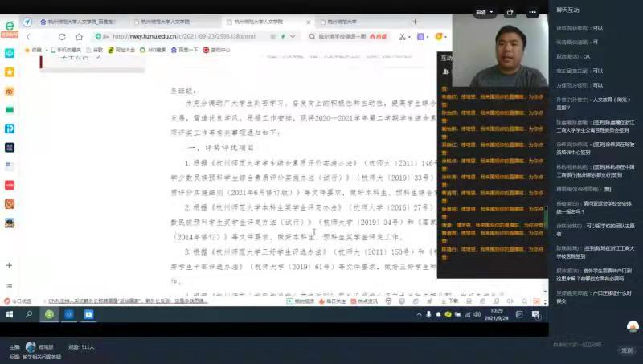The height and width of the screenshot is (364, 643).
Task: Click the 发送 send button in chat
Action: [x=626, y=350]
